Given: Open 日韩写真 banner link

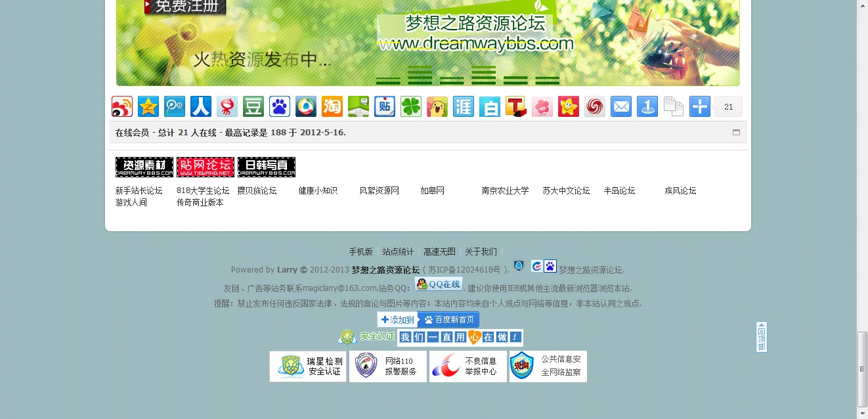Looking at the screenshot, I should [267, 167].
